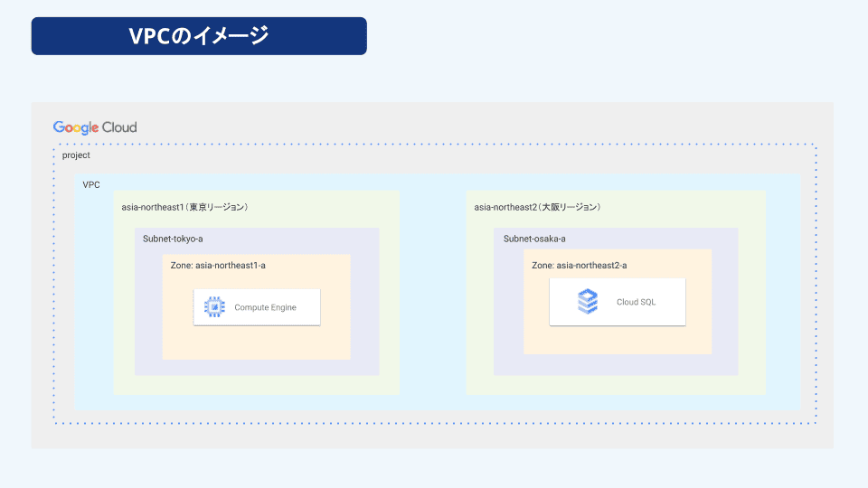Select the Subnet-tokyo-a label
The image size is (868, 488).
(x=173, y=239)
